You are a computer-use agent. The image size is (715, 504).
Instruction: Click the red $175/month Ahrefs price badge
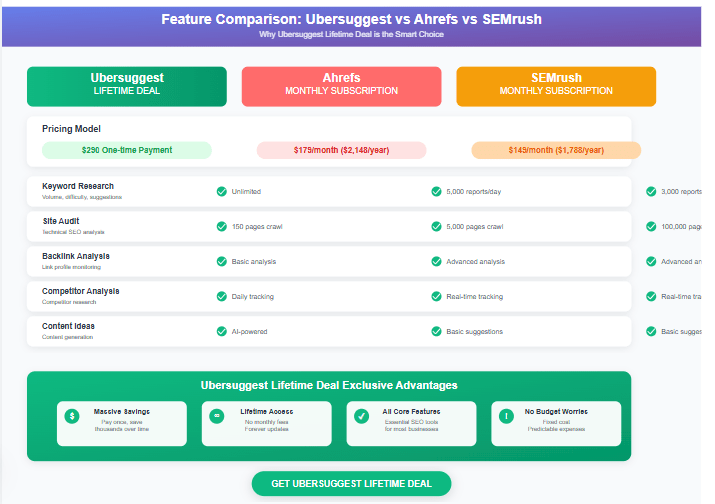coord(341,150)
